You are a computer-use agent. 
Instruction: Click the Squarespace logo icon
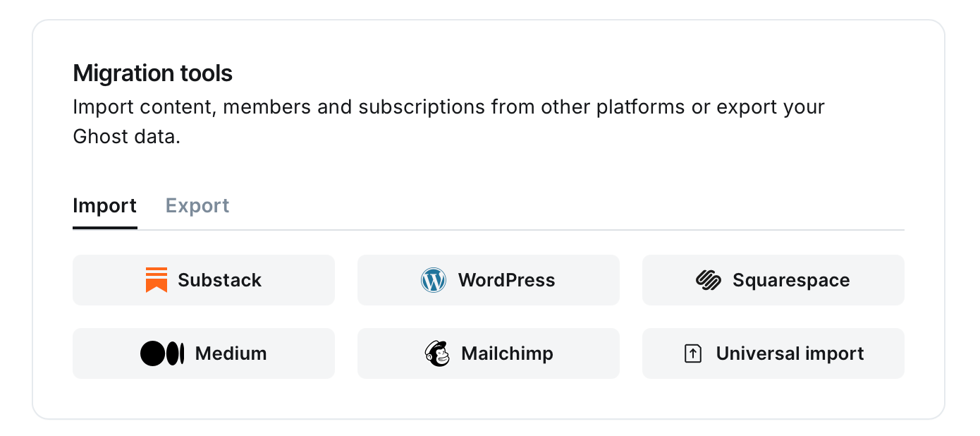[708, 280]
